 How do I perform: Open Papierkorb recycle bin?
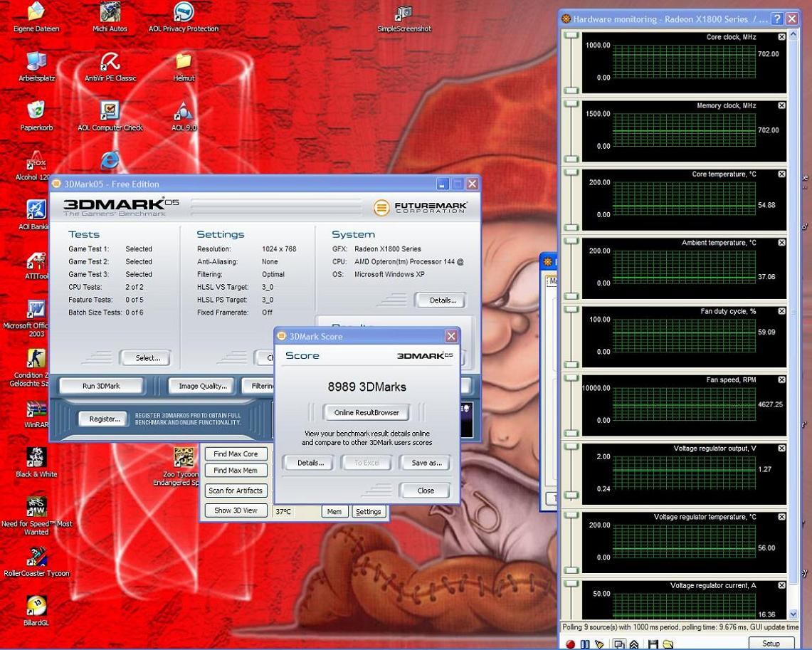(x=36, y=117)
